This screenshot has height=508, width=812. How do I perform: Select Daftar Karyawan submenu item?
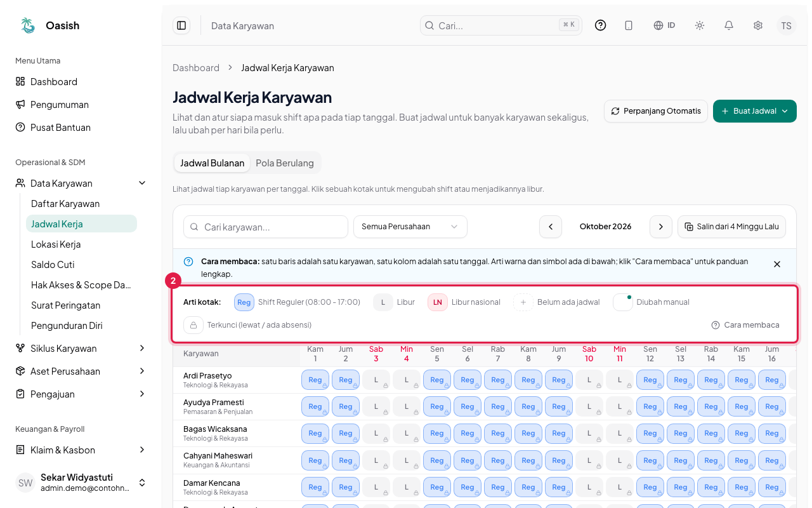(x=81, y=204)
